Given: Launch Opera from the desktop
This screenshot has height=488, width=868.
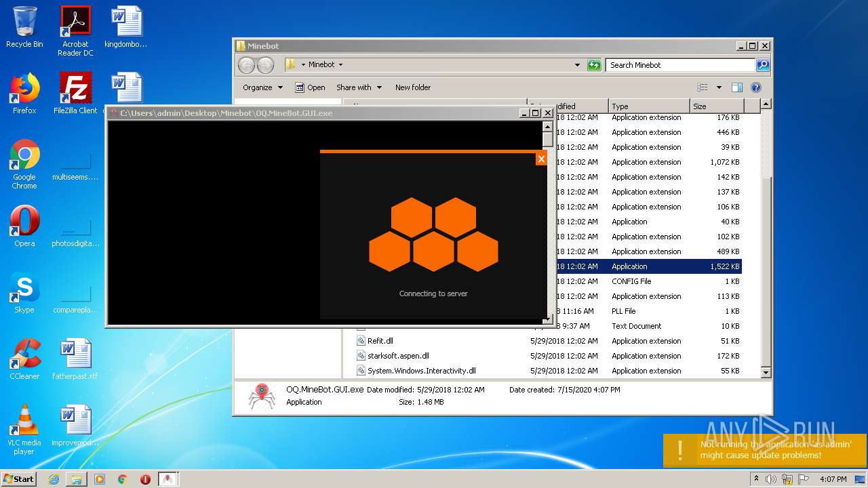Looking at the screenshot, I should tap(24, 226).
